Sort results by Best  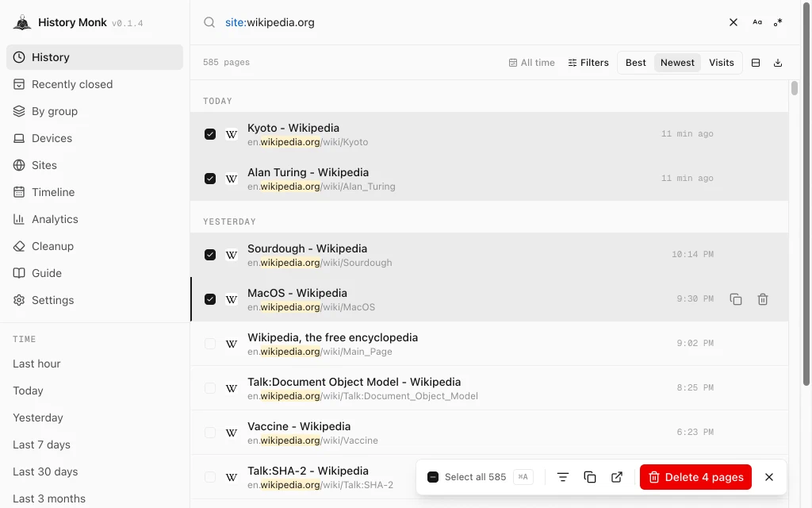pyautogui.click(x=635, y=63)
